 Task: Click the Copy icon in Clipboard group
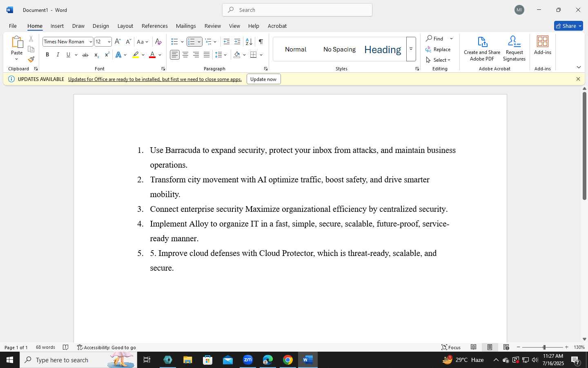pos(31,49)
